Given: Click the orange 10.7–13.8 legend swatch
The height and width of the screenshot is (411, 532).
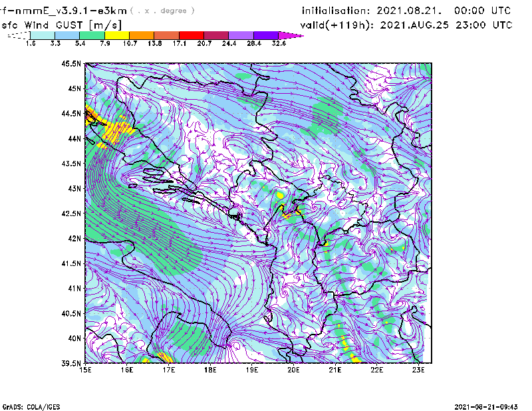Looking at the screenshot, I should coord(142,35).
